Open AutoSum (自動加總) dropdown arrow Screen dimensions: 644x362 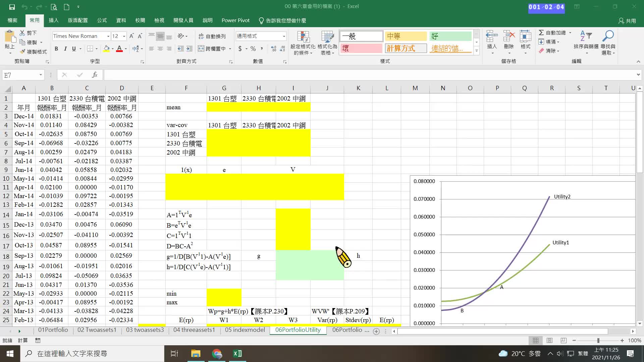[570, 33]
